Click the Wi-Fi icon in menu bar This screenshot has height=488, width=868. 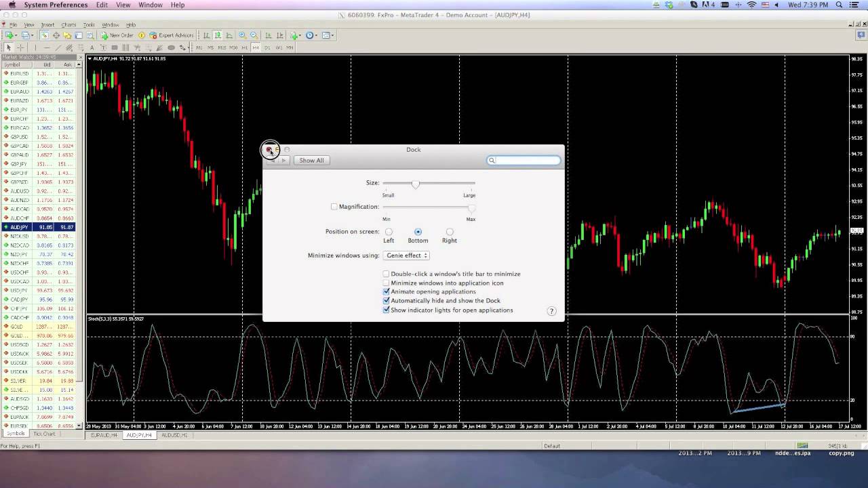pyautogui.click(x=751, y=5)
